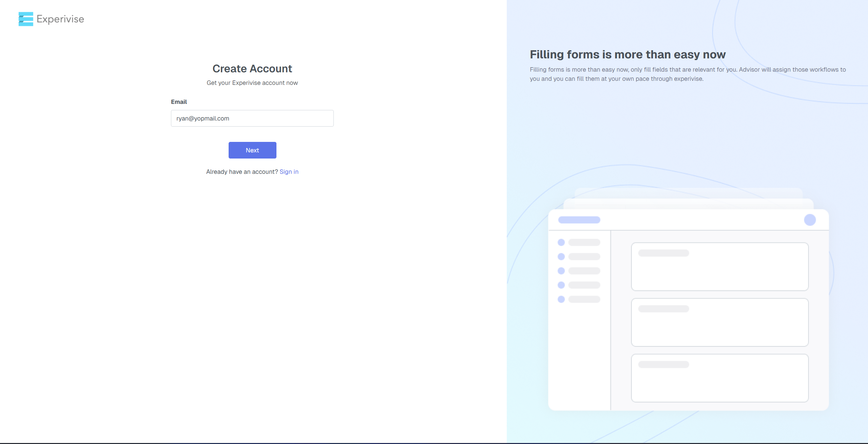868x444 pixels.
Task: Click the first sidebar dot in the illustration
Action: click(561, 242)
